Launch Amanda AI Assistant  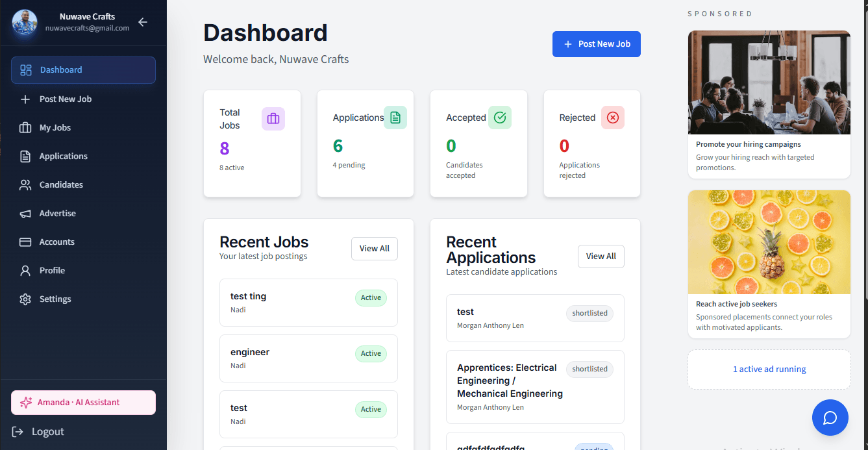click(x=83, y=403)
